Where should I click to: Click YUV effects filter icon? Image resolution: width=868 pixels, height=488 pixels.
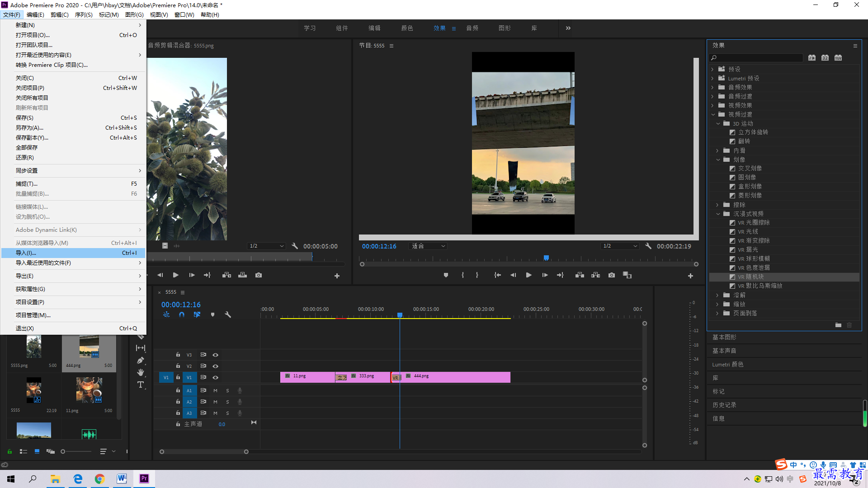click(838, 57)
